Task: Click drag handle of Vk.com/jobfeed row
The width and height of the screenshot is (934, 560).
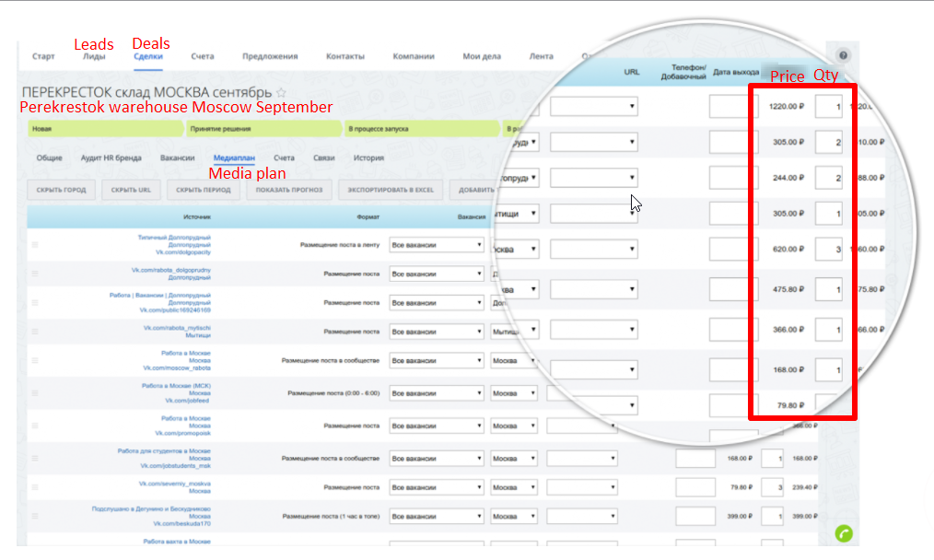Action: (35, 393)
